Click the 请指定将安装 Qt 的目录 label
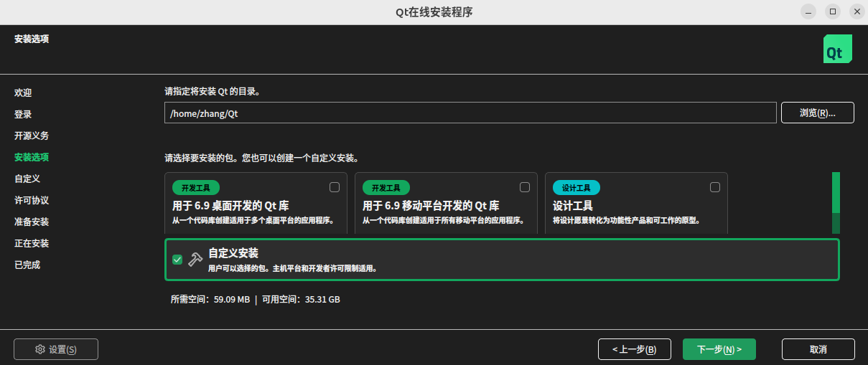Screen dimensions: 868x365 (x=213, y=92)
